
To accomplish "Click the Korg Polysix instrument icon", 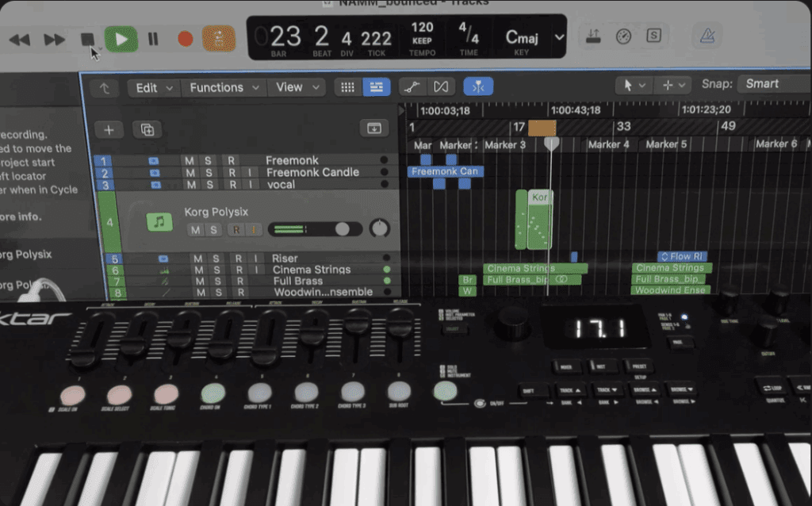I will point(159,222).
